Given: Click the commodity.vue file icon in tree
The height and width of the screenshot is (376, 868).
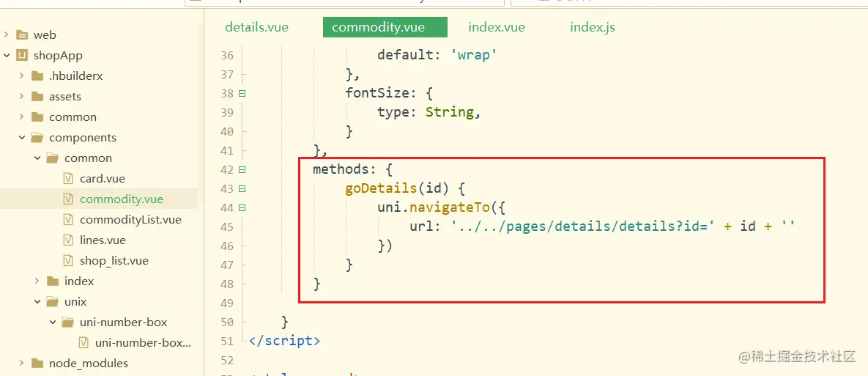Looking at the screenshot, I should [69, 199].
